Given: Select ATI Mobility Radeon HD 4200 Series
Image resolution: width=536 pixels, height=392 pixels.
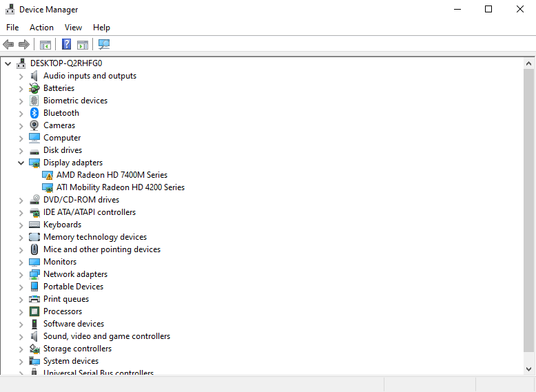Looking at the screenshot, I should click(x=121, y=187).
